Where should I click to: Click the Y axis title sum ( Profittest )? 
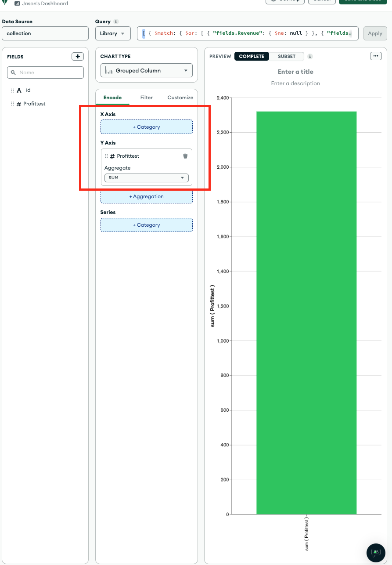click(212, 306)
